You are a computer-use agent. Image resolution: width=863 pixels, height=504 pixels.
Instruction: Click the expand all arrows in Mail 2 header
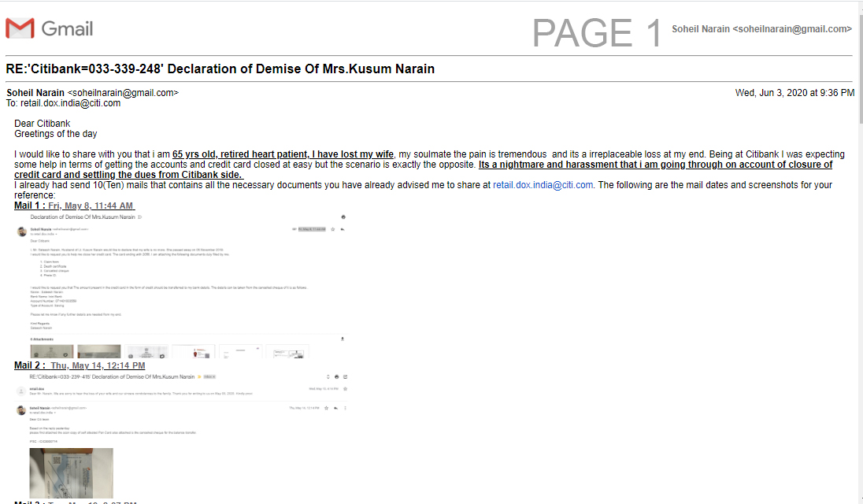click(327, 377)
